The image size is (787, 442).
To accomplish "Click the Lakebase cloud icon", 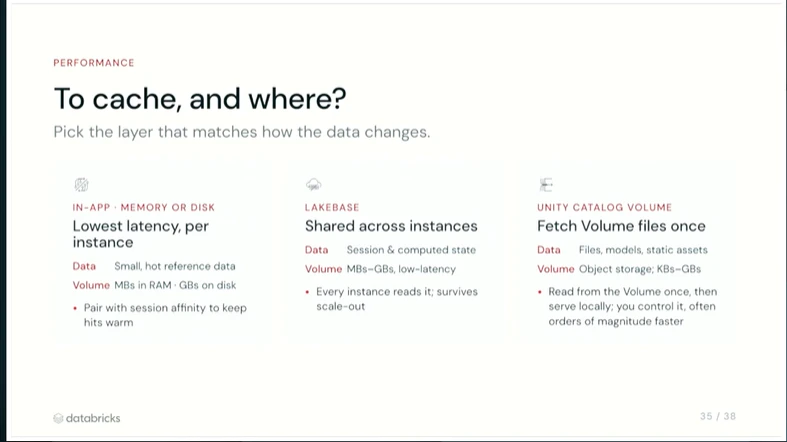I will pyautogui.click(x=314, y=185).
